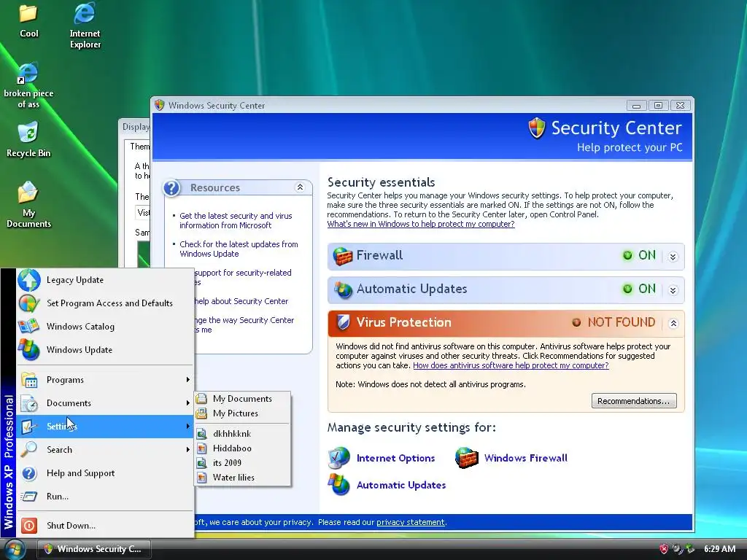Open Help and Support menu entry
This screenshot has height=560, width=747.
tap(106, 472)
